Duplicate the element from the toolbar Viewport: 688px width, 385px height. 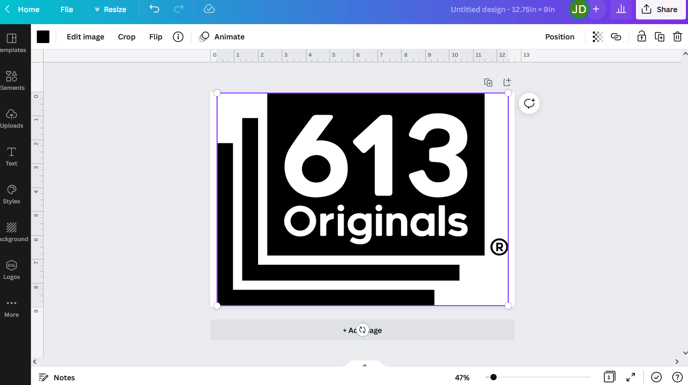pyautogui.click(x=659, y=37)
